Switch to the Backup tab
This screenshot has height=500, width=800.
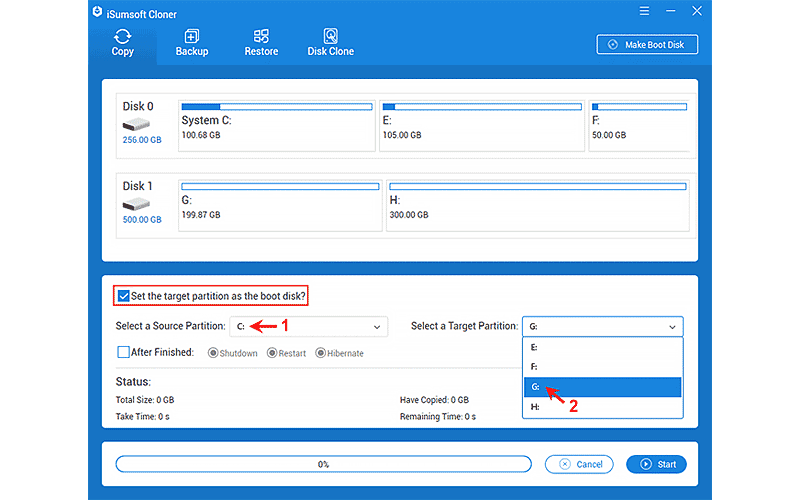coord(192,43)
